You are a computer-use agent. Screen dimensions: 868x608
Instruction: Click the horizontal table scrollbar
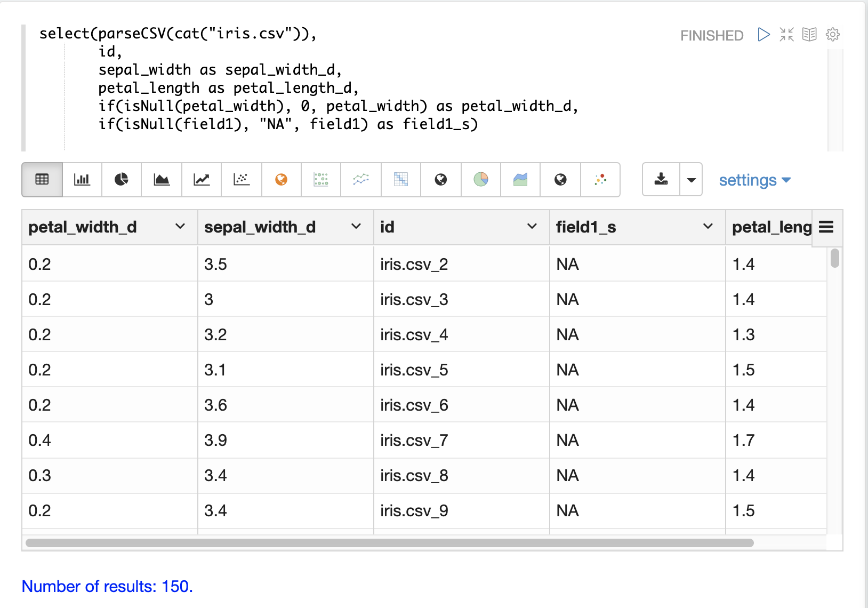point(389,543)
